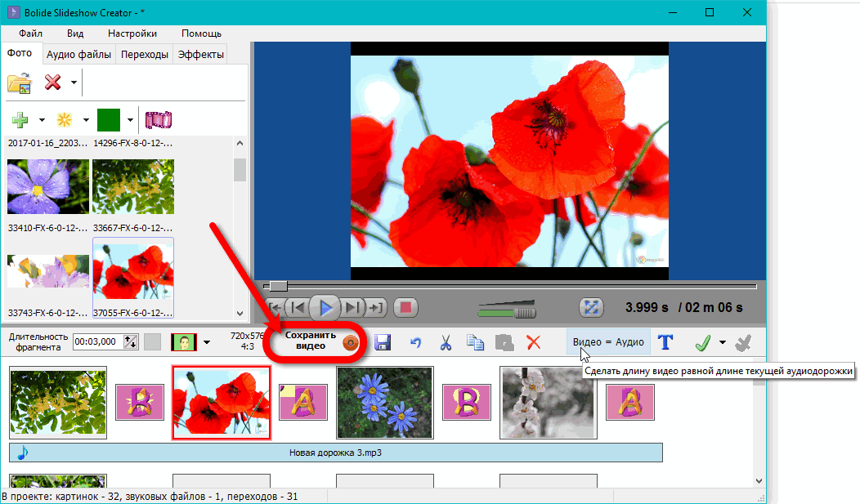This screenshot has width=860, height=504.
Task: Expand the green plus dropdown arrow
Action: [x=42, y=120]
